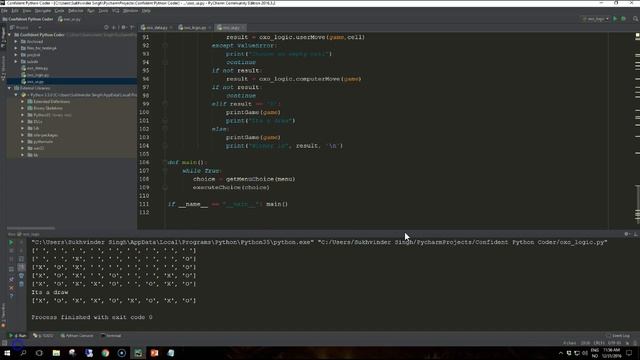Open the Windows notification center icon

tap(629, 353)
